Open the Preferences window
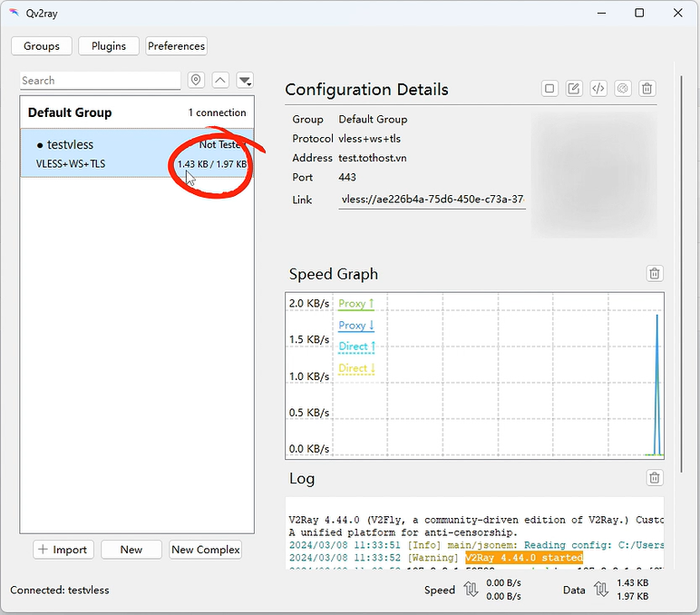 pyautogui.click(x=177, y=46)
